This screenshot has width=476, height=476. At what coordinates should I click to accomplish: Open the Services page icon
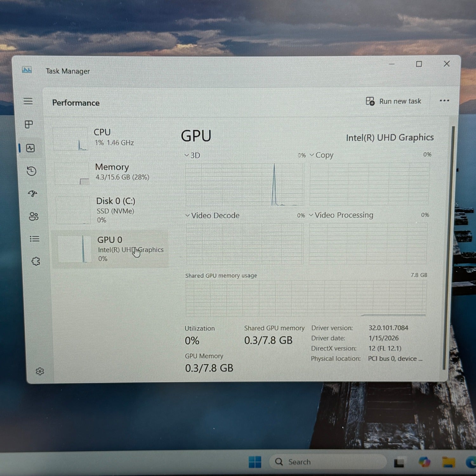pos(36,261)
